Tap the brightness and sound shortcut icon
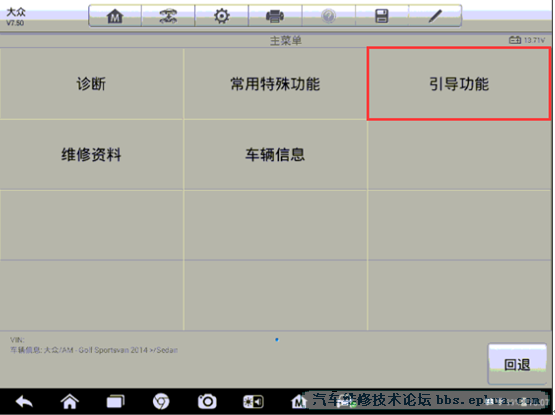Image resolution: width=555 pixels, height=415 pixels. point(253,402)
